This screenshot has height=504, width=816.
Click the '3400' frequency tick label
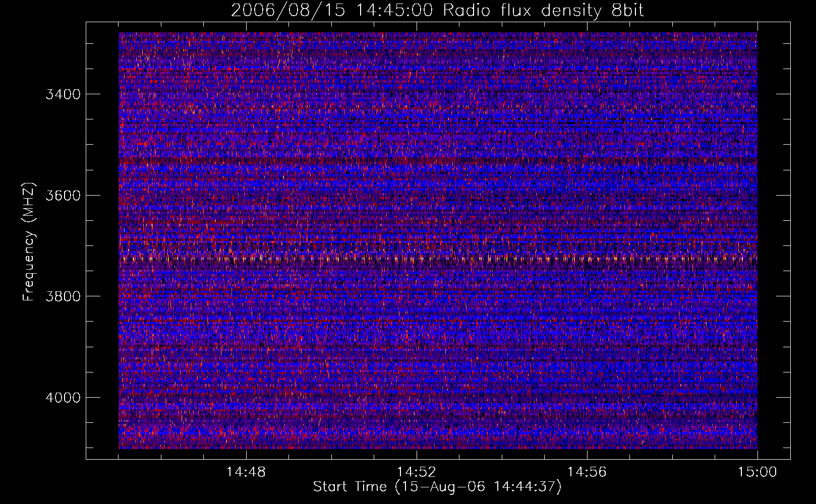pyautogui.click(x=63, y=94)
